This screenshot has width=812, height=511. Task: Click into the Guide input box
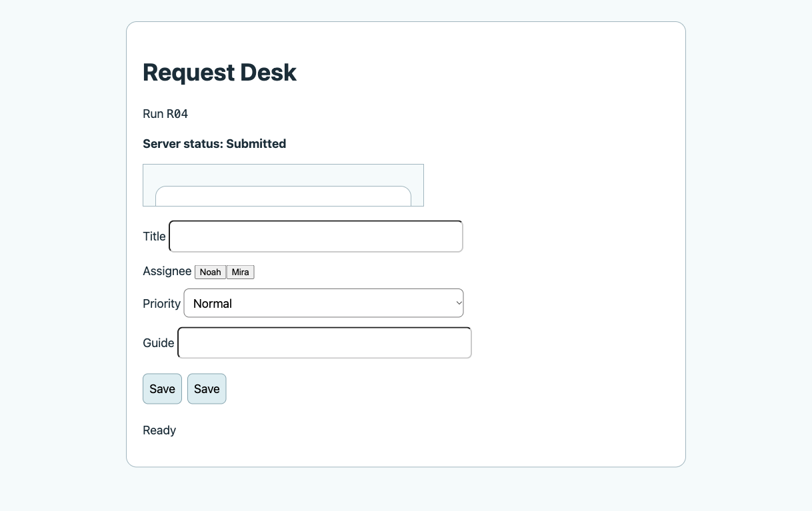[x=325, y=342]
